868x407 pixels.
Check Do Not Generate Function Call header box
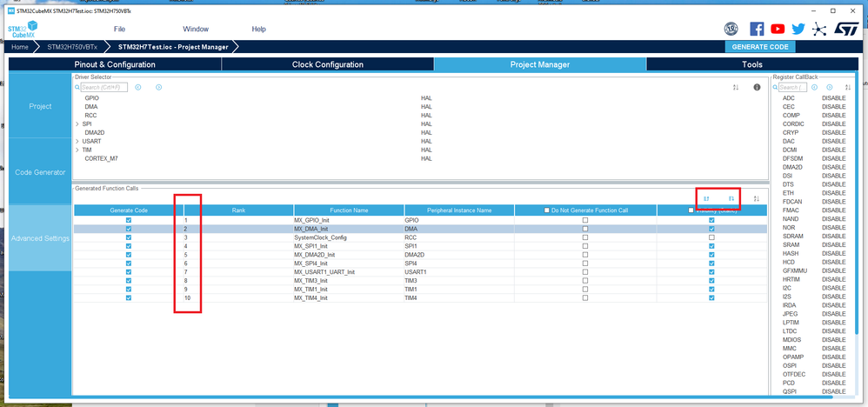click(x=547, y=210)
